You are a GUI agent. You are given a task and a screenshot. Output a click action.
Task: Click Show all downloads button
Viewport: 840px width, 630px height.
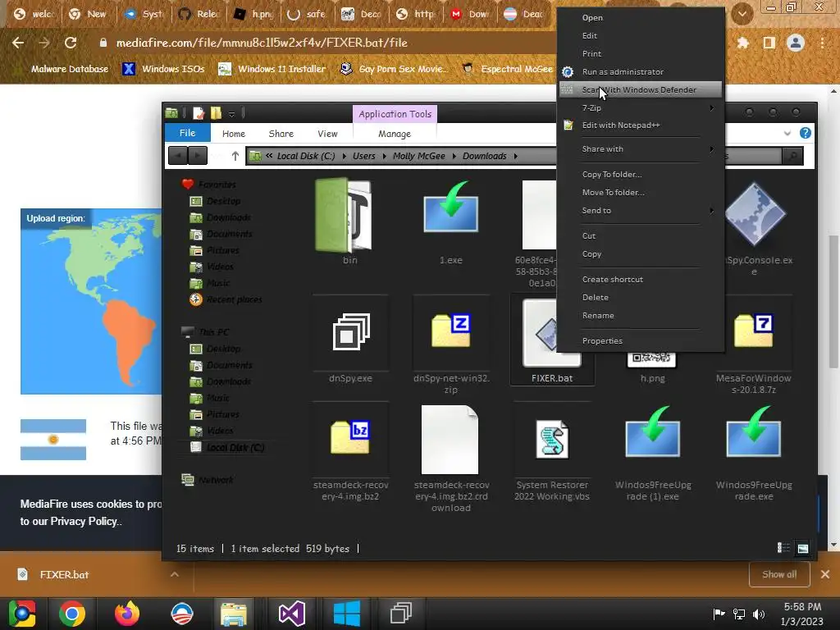click(779, 574)
